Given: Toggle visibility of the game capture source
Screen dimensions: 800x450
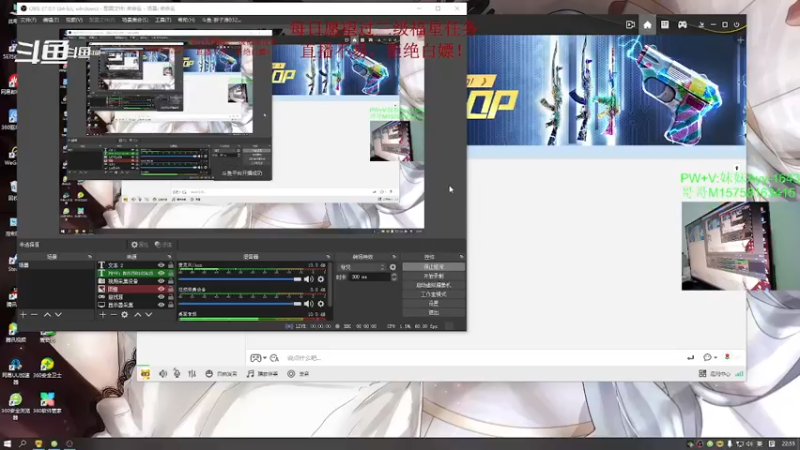Looking at the screenshot, I should (161, 297).
